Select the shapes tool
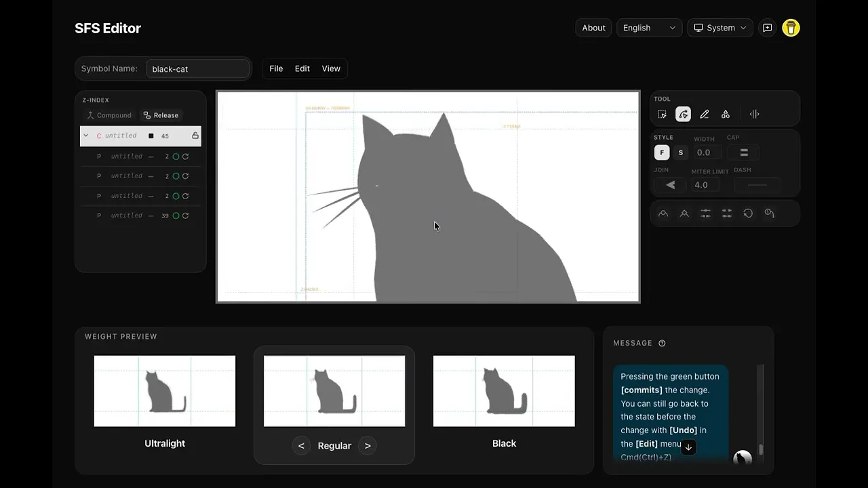Image resolution: width=868 pixels, height=488 pixels. coord(726,115)
